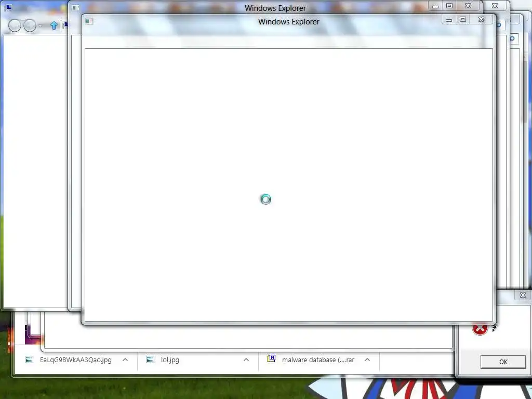Screen dimensions: 532x399
Task: Minimize the middle Windows Explorer window
Action: point(435,6)
